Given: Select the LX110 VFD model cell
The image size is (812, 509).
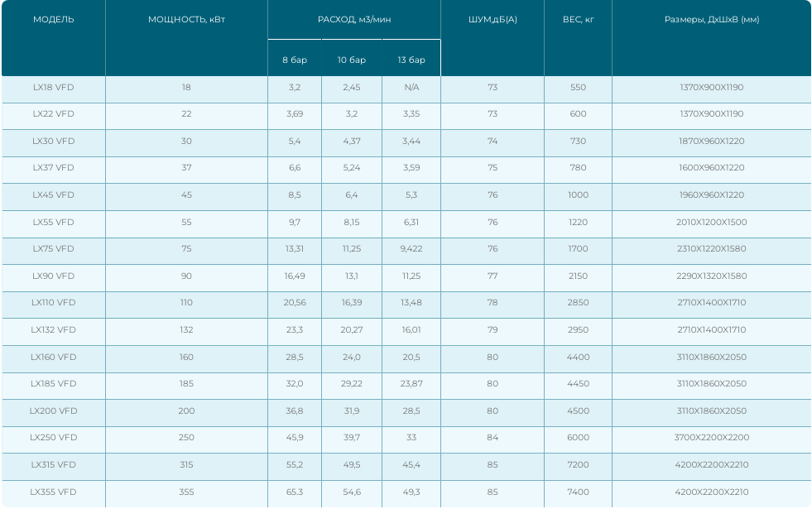Looking at the screenshot, I should [53, 303].
